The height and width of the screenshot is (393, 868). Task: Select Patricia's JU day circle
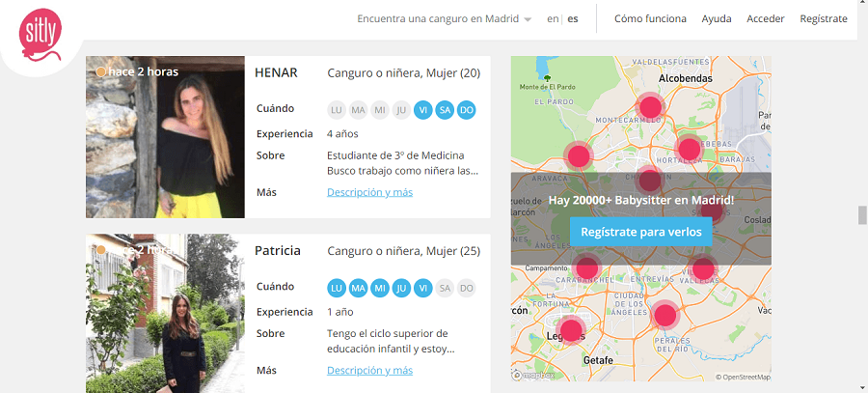tap(401, 289)
